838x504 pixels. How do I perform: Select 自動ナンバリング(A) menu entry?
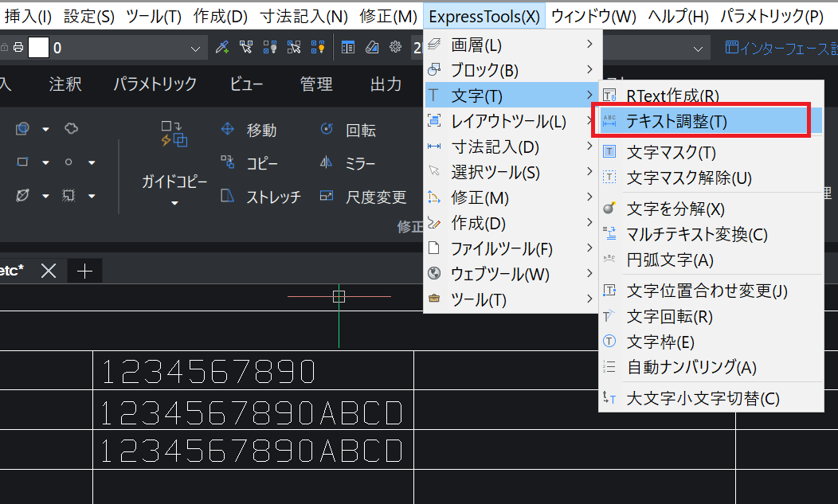click(711, 367)
